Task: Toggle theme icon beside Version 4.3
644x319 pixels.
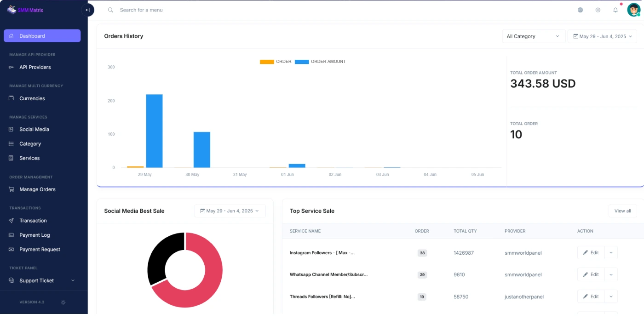Action: click(x=63, y=302)
